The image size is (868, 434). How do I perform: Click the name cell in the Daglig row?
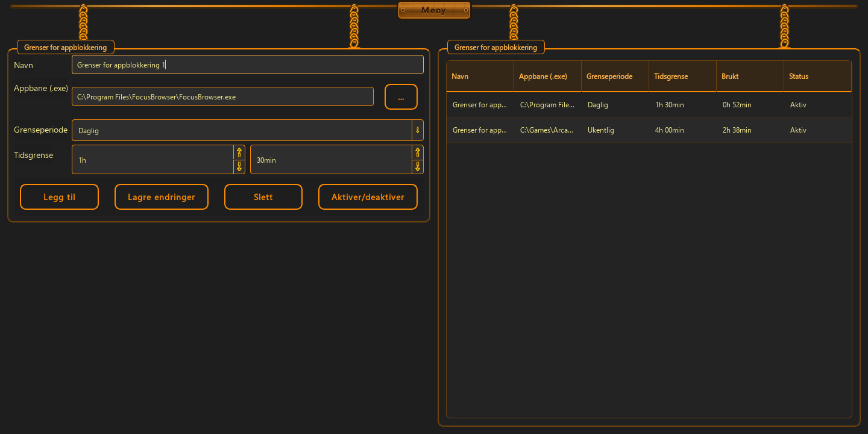point(480,105)
